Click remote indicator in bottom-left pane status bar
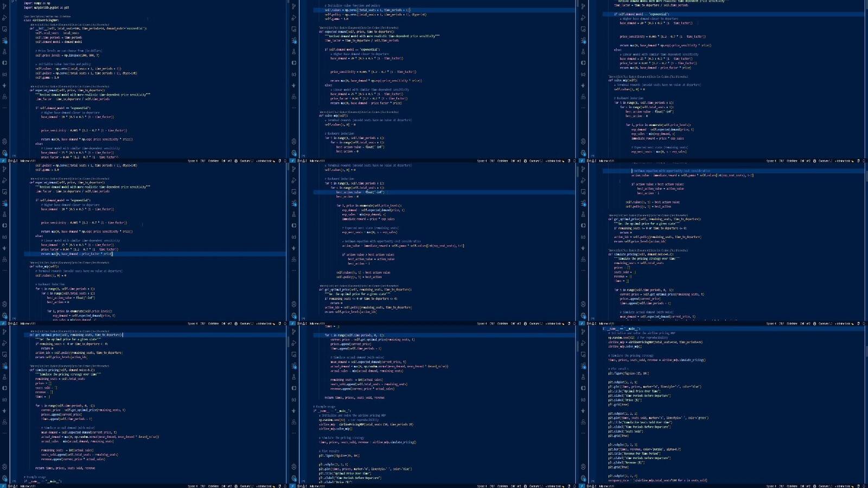The image size is (868, 488). pos(3,486)
